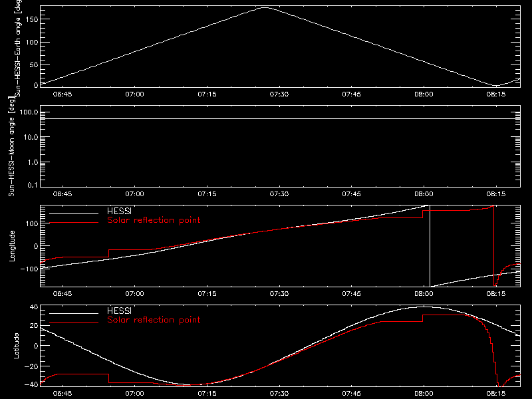
Task: Select Solar reflection point label in Longitude plot
Action: [154, 220]
